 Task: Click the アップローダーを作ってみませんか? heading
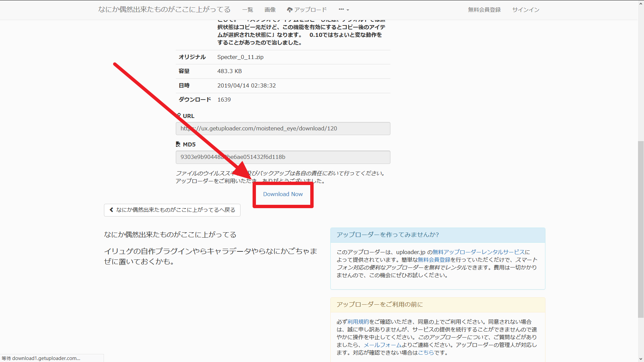pos(388,235)
